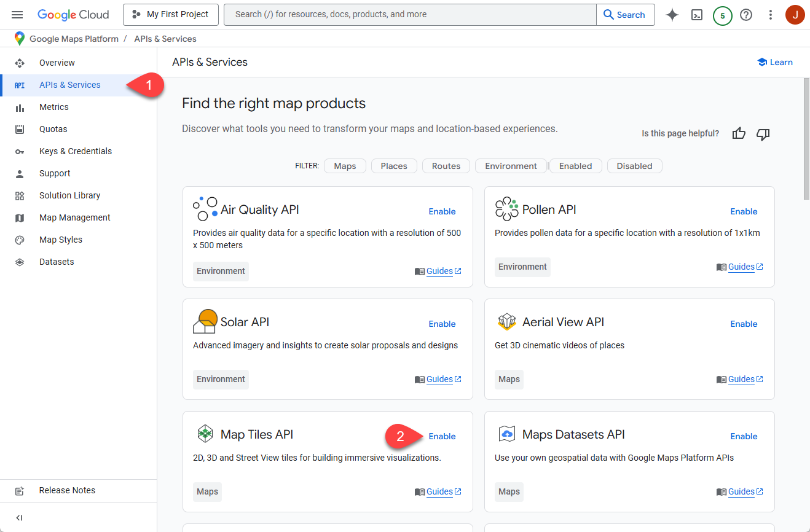
Task: Enable the Maps Datasets API
Action: click(x=744, y=436)
